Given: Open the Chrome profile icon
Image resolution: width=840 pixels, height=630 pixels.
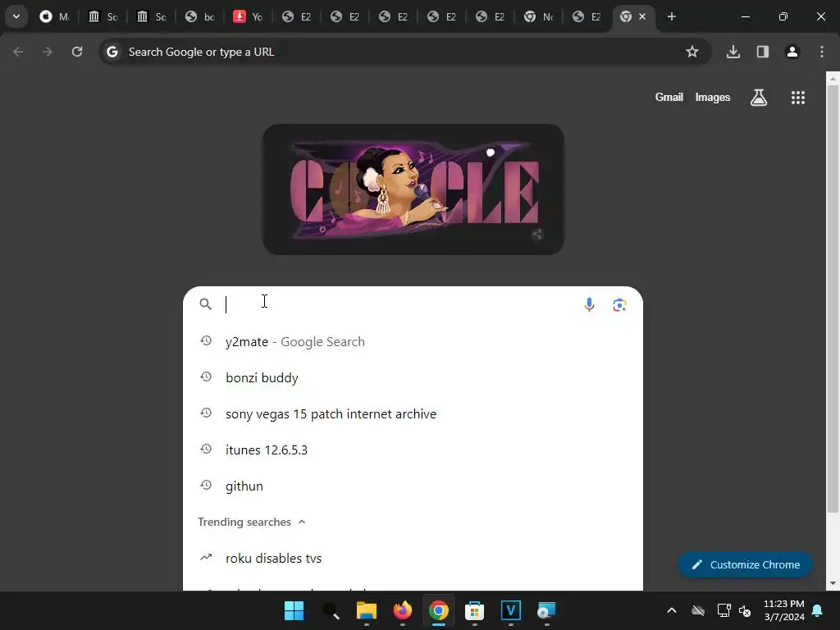Looking at the screenshot, I should click(x=792, y=52).
